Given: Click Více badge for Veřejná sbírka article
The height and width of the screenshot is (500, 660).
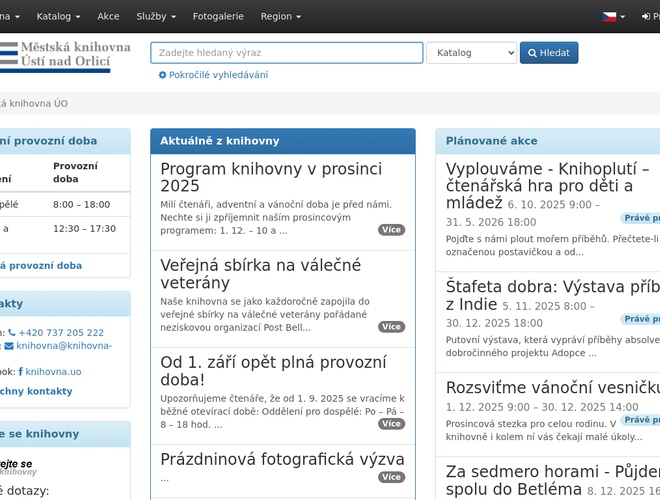Looking at the screenshot, I should coord(391,327).
